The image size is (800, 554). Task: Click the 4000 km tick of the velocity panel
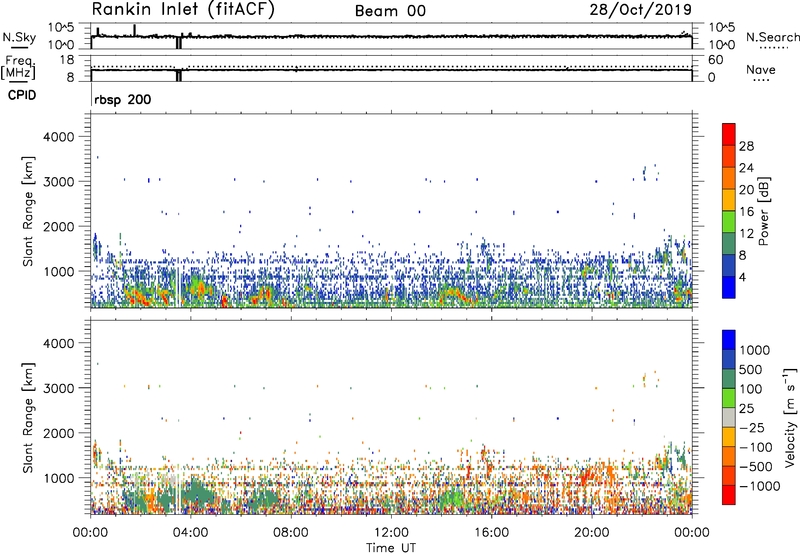[59, 343]
